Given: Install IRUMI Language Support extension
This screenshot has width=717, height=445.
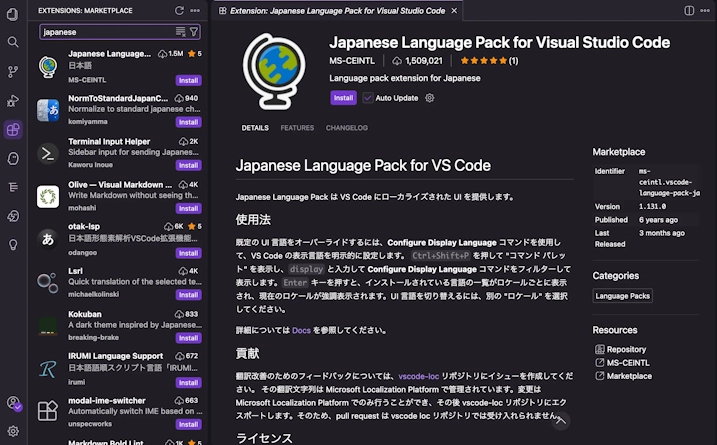Looking at the screenshot, I should coord(188,382).
